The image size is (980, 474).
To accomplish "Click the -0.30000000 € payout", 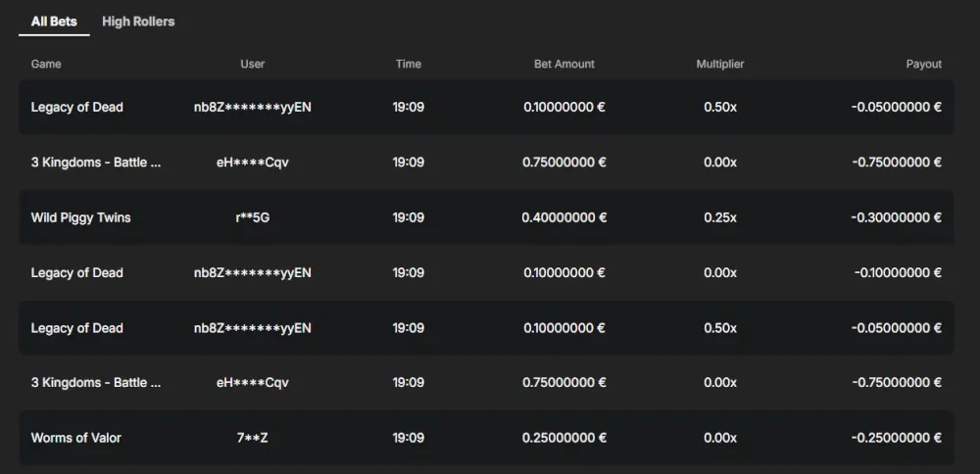I will [x=896, y=217].
